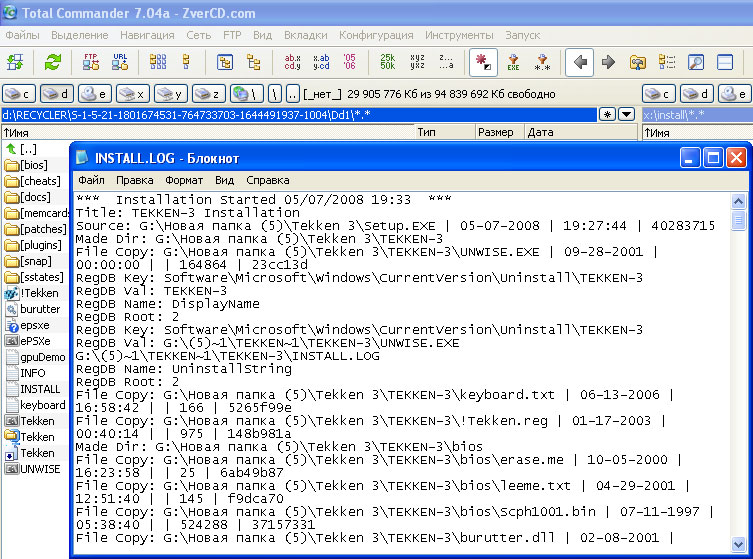Sort by size 25k 50k icon
This screenshot has width=753, height=559.
click(388, 62)
